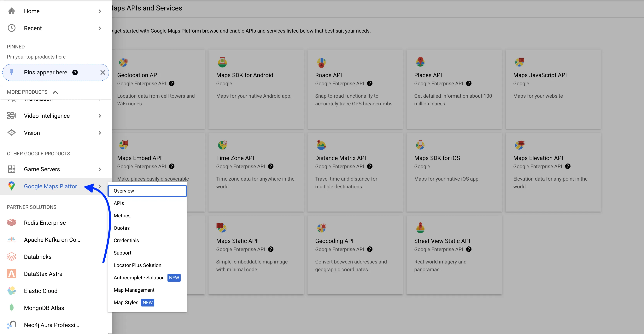Open Recent items via the clock icon
Screen dimensions: 644x334
(x=11, y=28)
